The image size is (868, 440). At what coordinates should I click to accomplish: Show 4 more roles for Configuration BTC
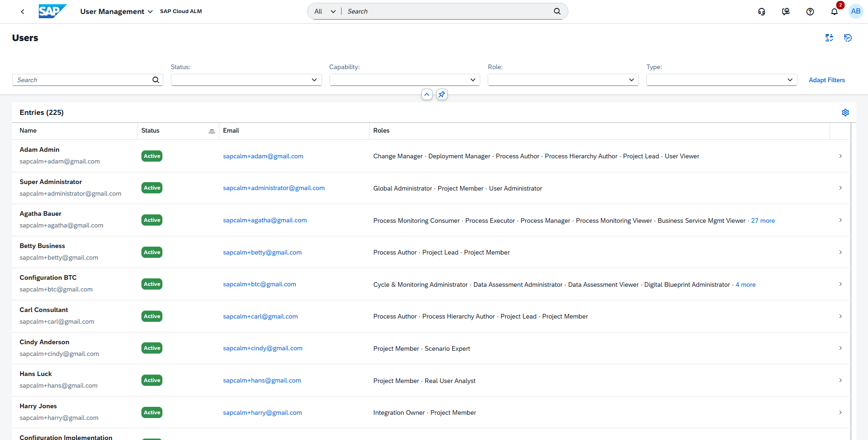click(x=745, y=285)
